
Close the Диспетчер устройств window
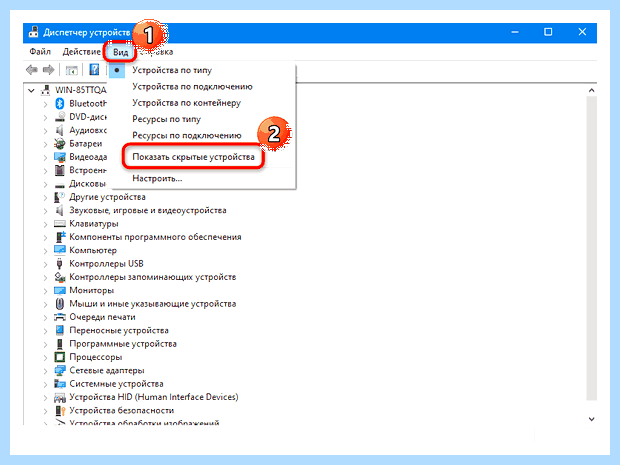(582, 32)
